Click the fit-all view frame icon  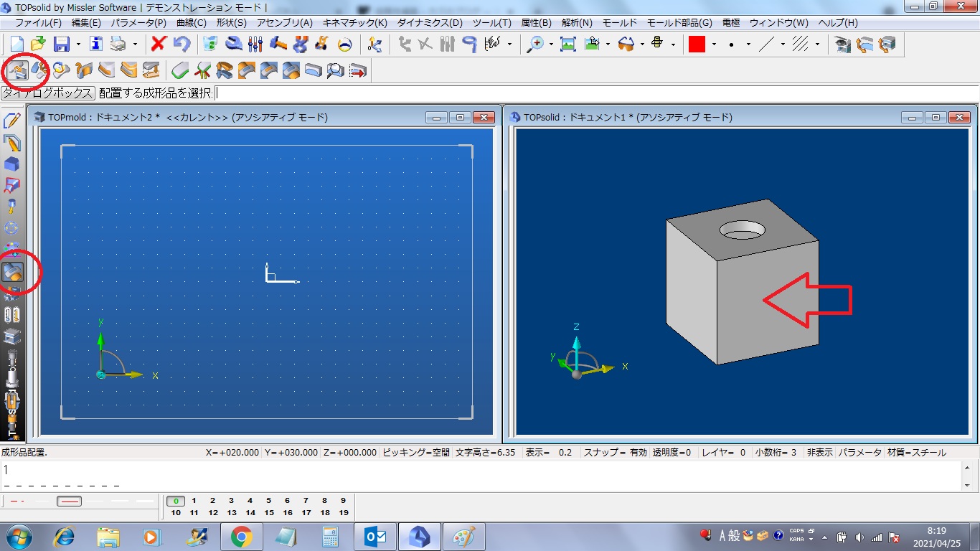tap(567, 44)
